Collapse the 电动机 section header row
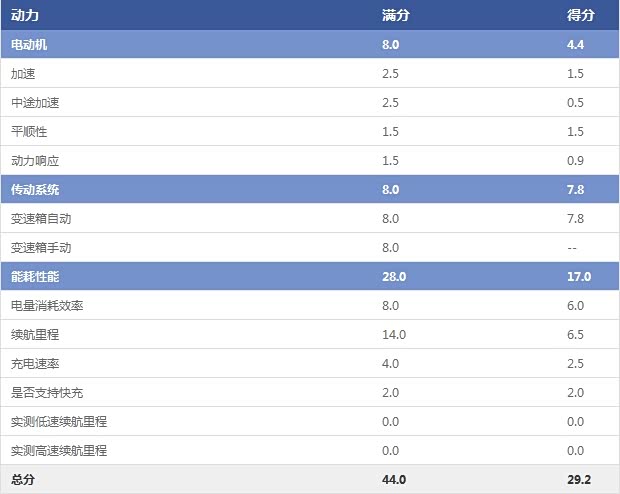 pos(29,45)
